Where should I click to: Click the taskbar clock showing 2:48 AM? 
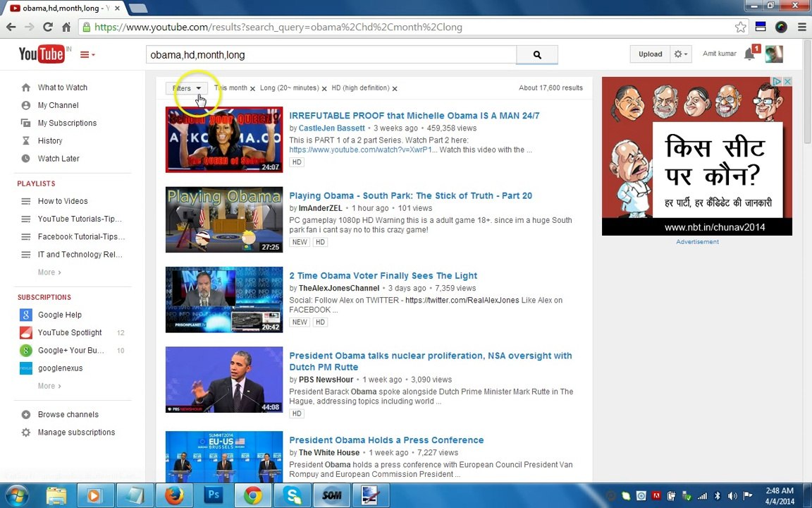780,495
